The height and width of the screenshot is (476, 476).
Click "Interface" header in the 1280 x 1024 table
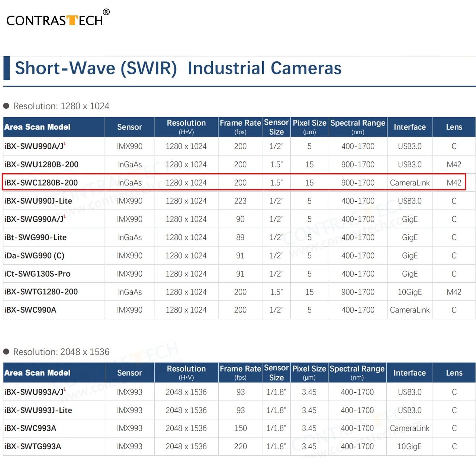click(410, 127)
